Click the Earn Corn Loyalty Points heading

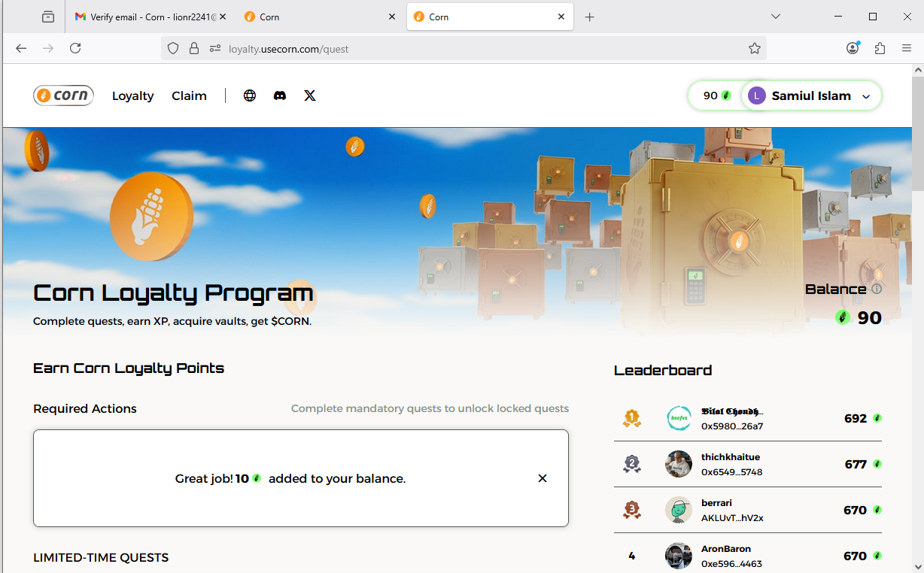pyautogui.click(x=129, y=368)
